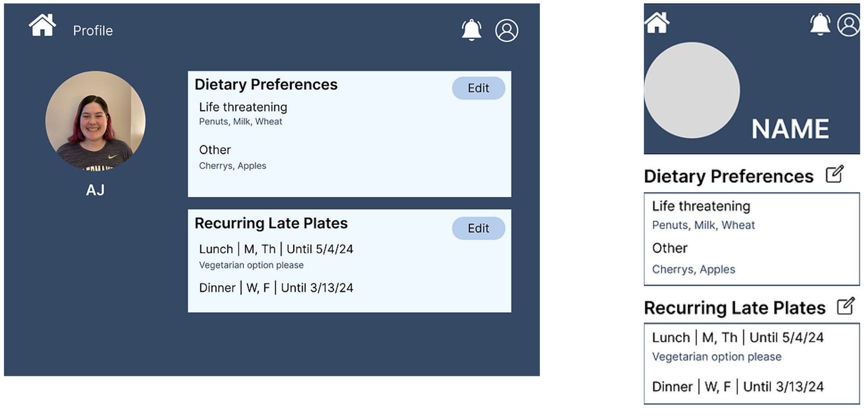Select mobile Lunch M, Th late plate entry
Image resolution: width=868 pixels, height=419 pixels.
pos(738,346)
